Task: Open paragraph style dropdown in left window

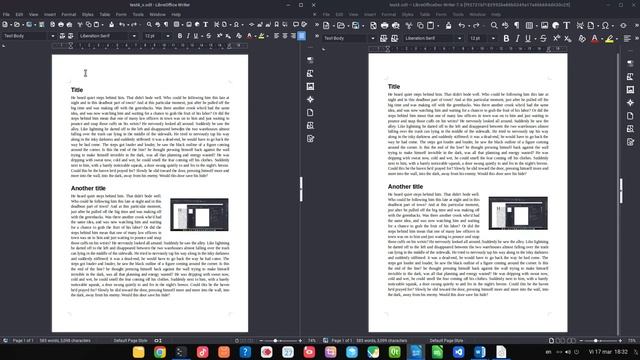Action: [x=53, y=36]
